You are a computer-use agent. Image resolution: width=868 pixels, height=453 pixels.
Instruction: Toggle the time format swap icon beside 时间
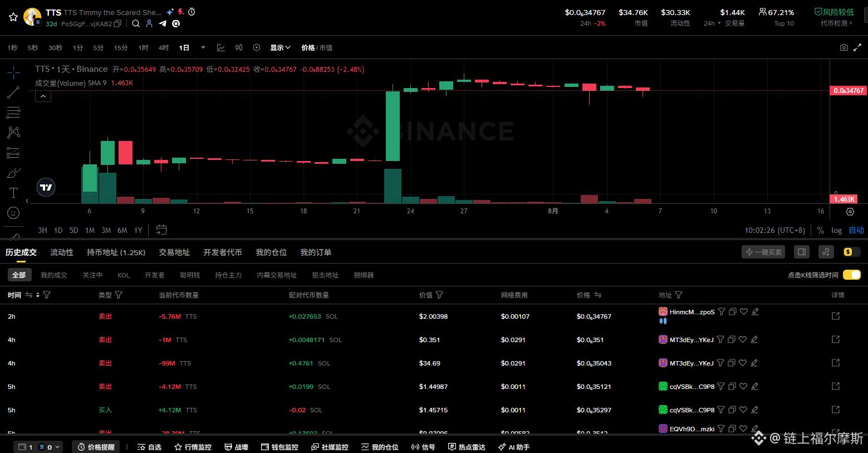click(29, 295)
